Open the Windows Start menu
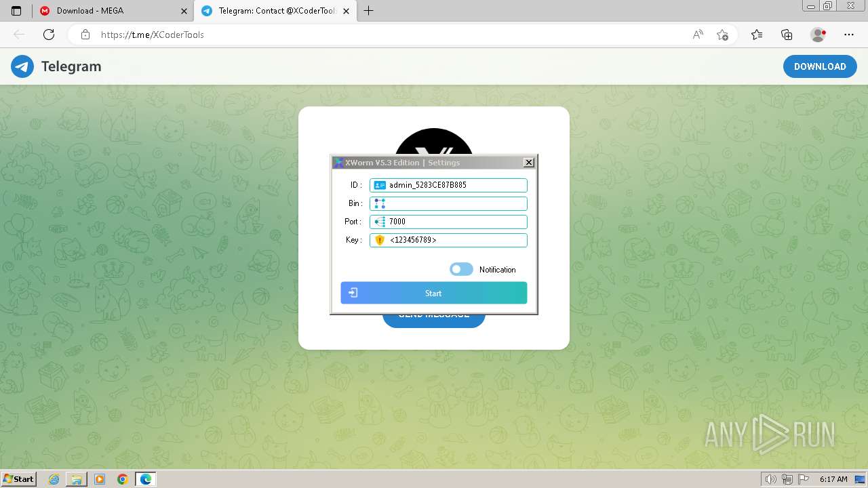This screenshot has height=488, width=868. coord(18,479)
